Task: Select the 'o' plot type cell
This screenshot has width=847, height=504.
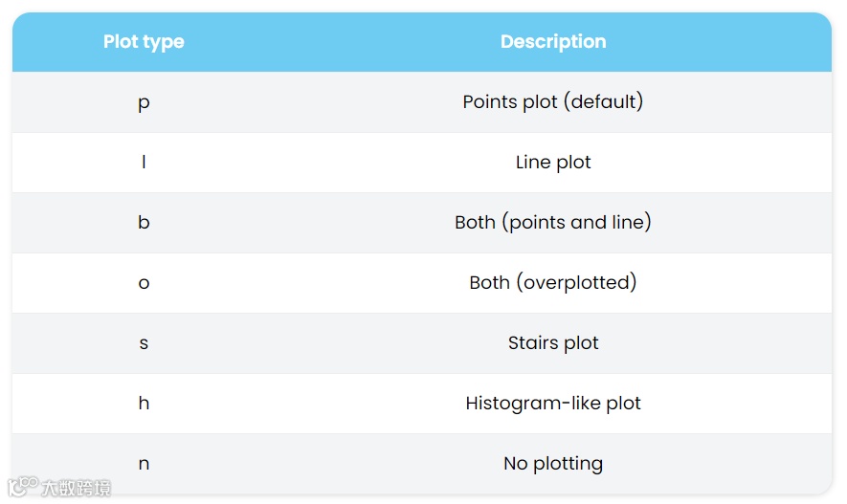Action: point(144,283)
